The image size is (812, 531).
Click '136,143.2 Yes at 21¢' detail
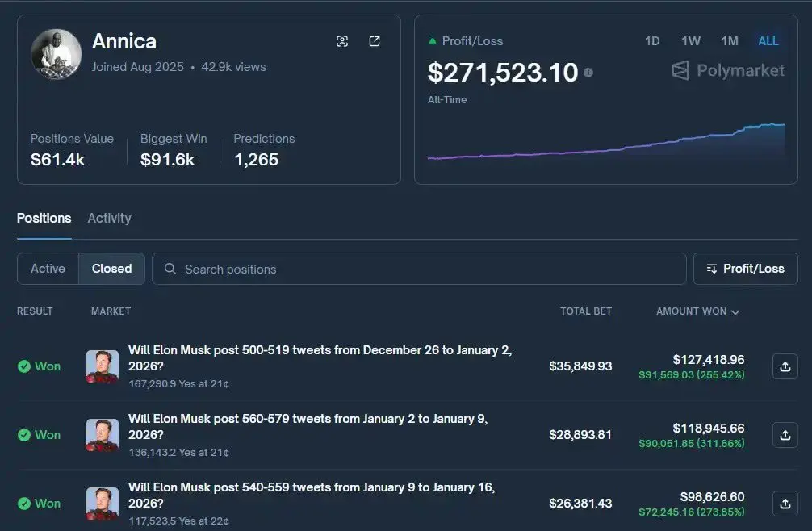178,453
